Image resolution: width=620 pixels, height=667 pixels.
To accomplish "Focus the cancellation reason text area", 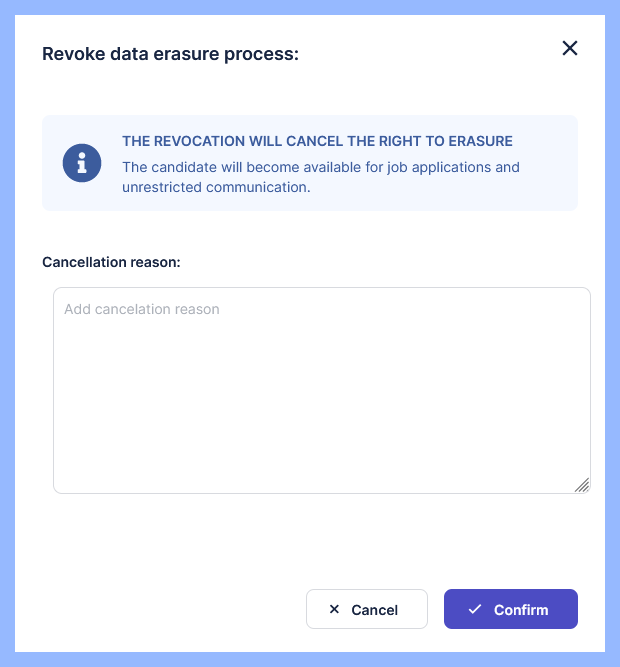I will 321,390.
